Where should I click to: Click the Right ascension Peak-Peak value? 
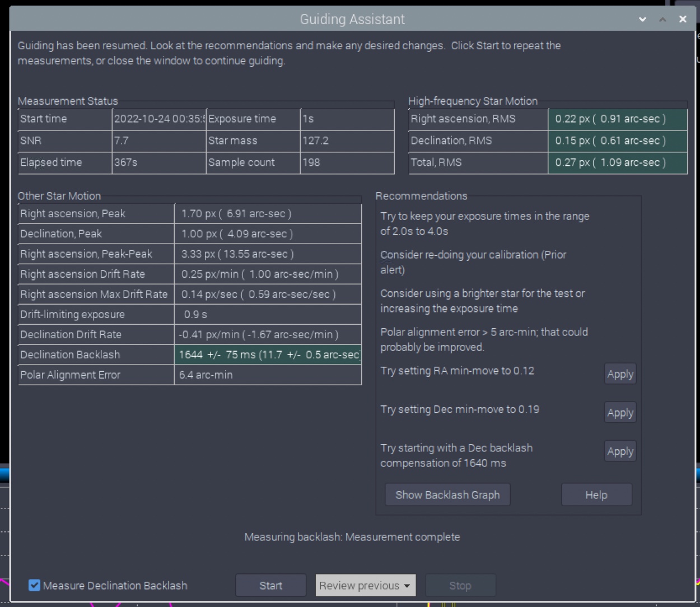coord(268,254)
